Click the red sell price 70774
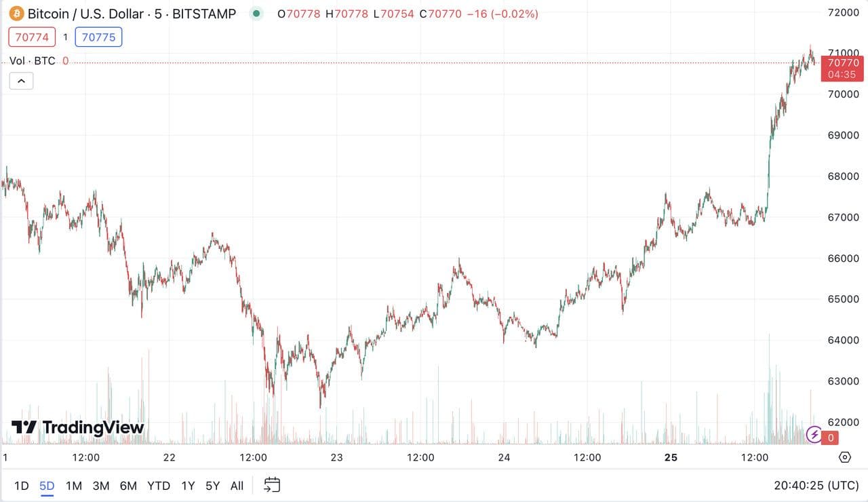Image resolution: width=868 pixels, height=502 pixels. [32, 37]
